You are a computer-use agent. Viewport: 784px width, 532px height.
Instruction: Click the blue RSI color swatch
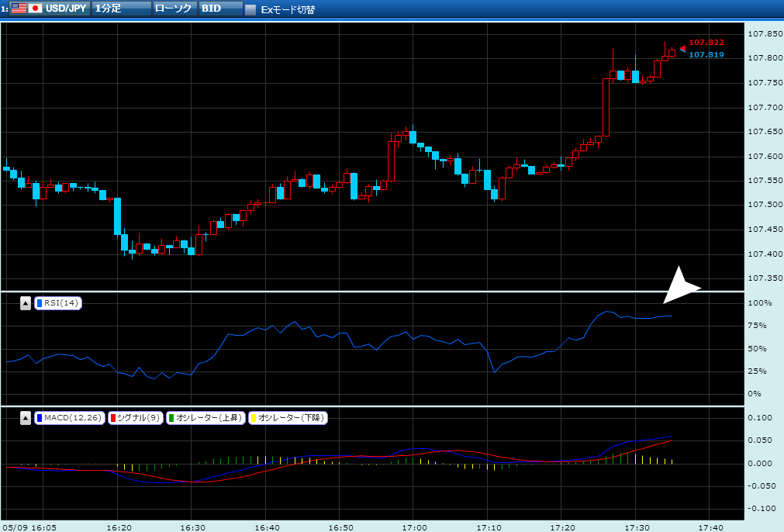coord(40,303)
